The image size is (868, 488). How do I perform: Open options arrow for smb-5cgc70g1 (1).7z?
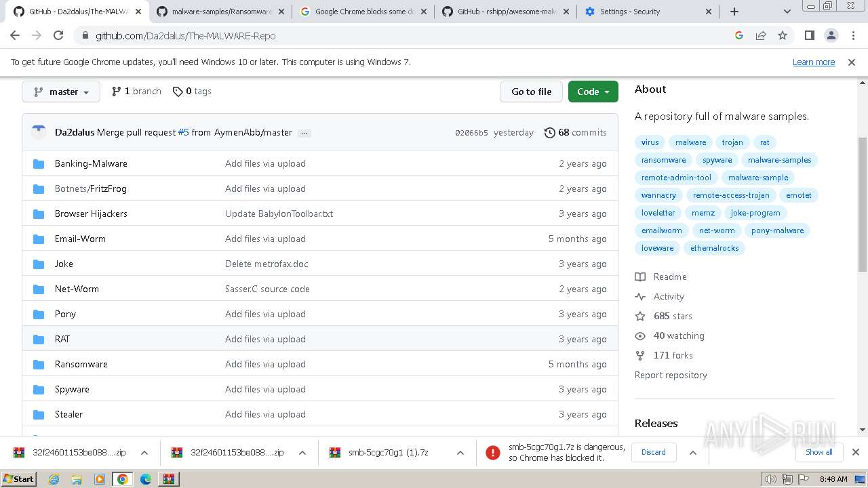click(x=460, y=453)
